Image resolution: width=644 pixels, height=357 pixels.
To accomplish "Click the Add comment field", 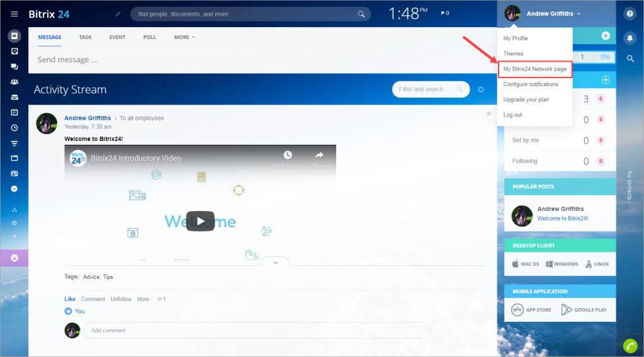I will pyautogui.click(x=257, y=331).
